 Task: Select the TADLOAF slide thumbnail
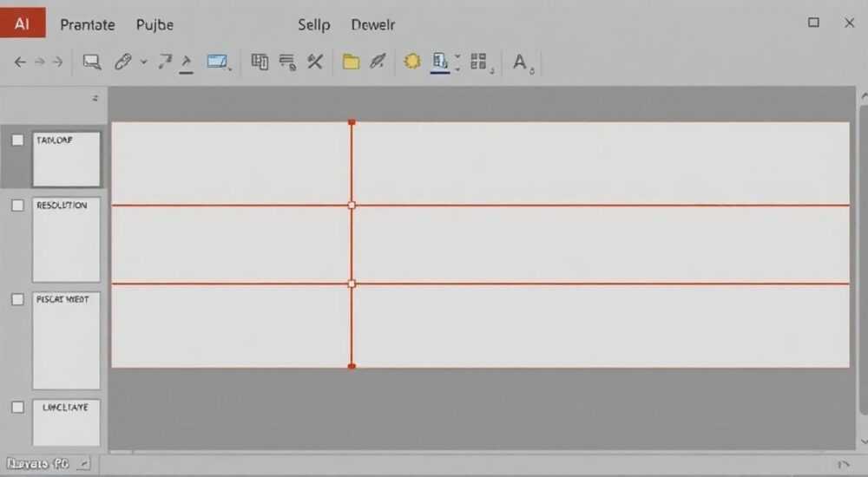(x=67, y=159)
